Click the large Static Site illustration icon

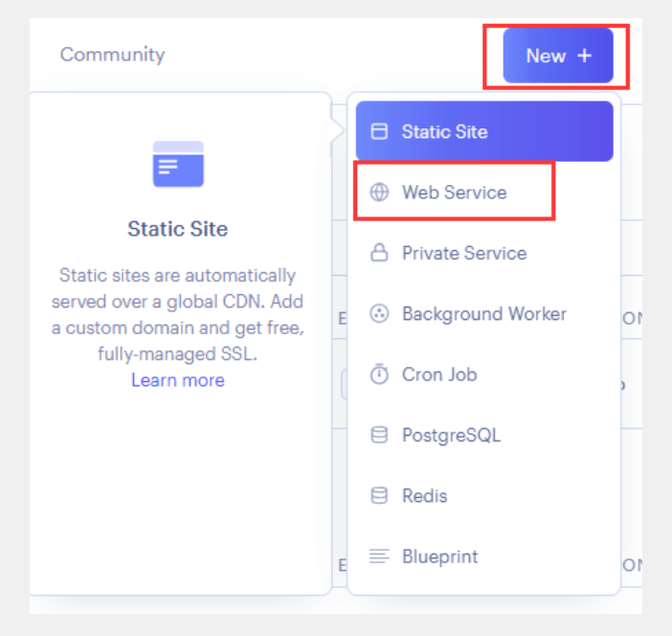[178, 164]
